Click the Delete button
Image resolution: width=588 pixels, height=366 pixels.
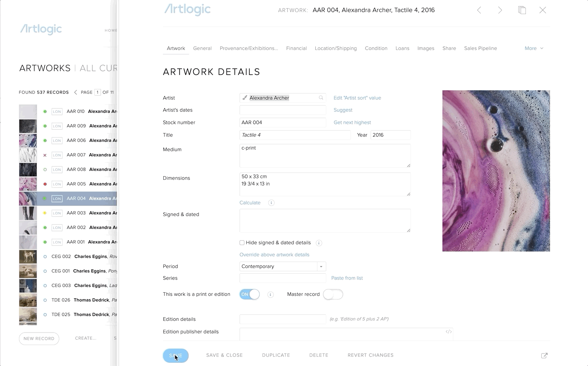tap(319, 355)
